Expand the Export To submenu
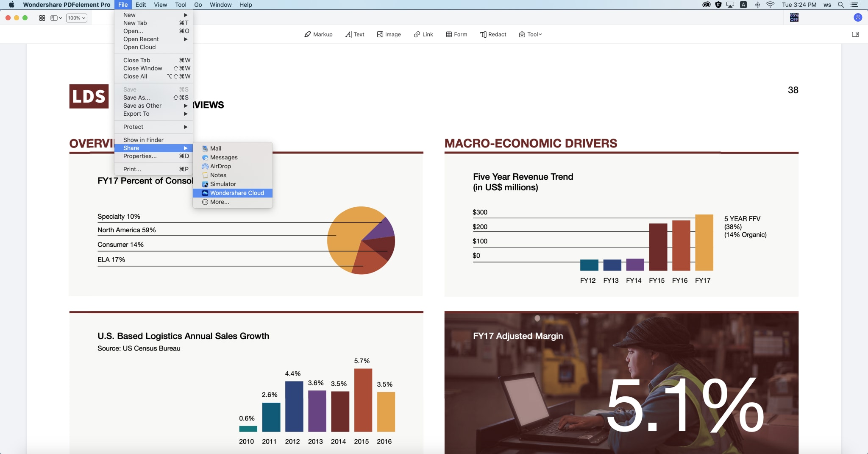The width and height of the screenshot is (868, 454). [x=153, y=114]
